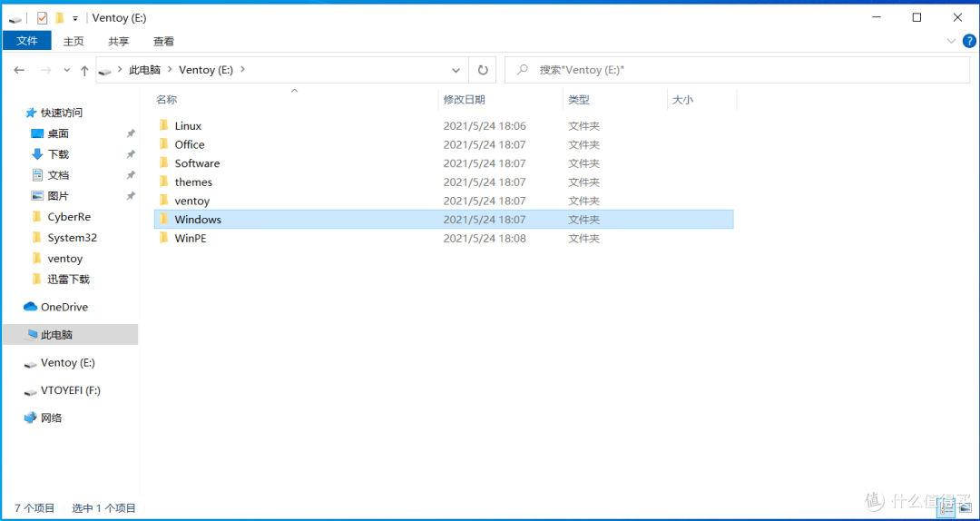Expand the chevron after Ventoy (E:) in address bar
Image resolution: width=980 pixels, height=521 pixels.
[x=243, y=70]
